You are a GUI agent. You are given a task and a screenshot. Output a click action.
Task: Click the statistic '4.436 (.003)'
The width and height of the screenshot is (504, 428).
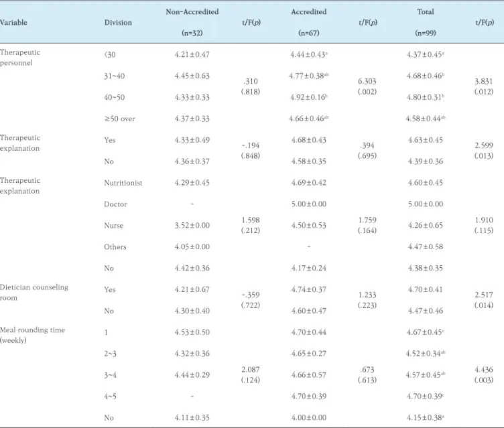point(484,375)
